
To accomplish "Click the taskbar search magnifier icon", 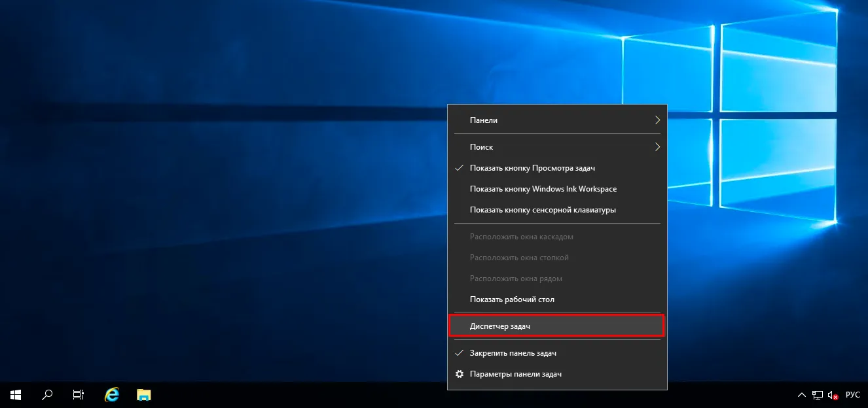I will 47,395.
